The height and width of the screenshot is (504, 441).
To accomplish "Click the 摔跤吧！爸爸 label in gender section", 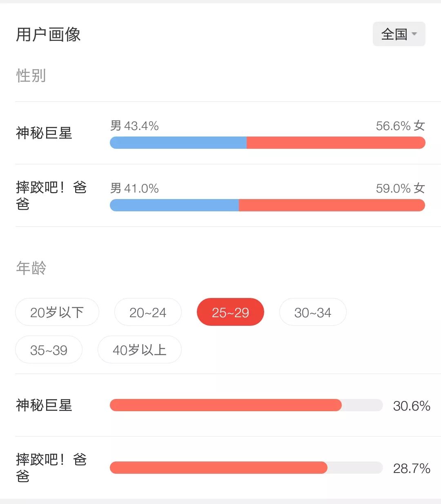I will [x=51, y=195].
